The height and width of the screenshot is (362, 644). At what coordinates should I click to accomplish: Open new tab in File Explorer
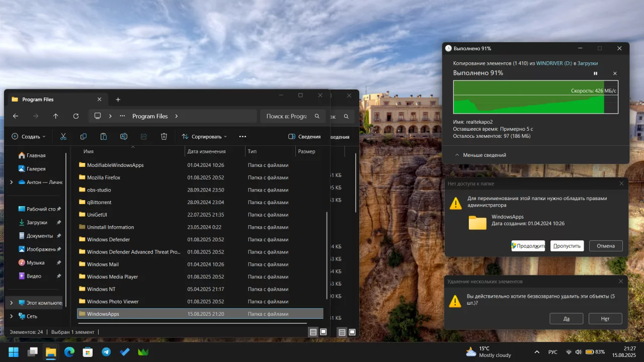[x=118, y=100]
